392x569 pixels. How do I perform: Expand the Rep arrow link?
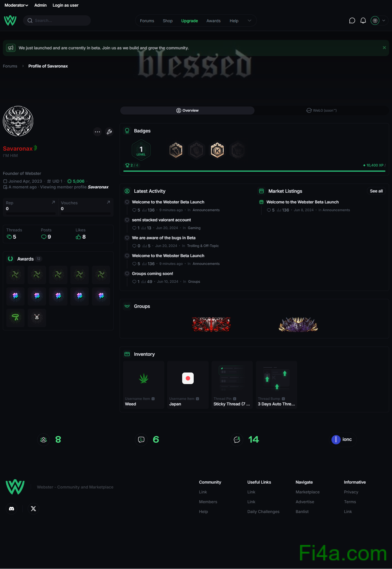tap(53, 202)
